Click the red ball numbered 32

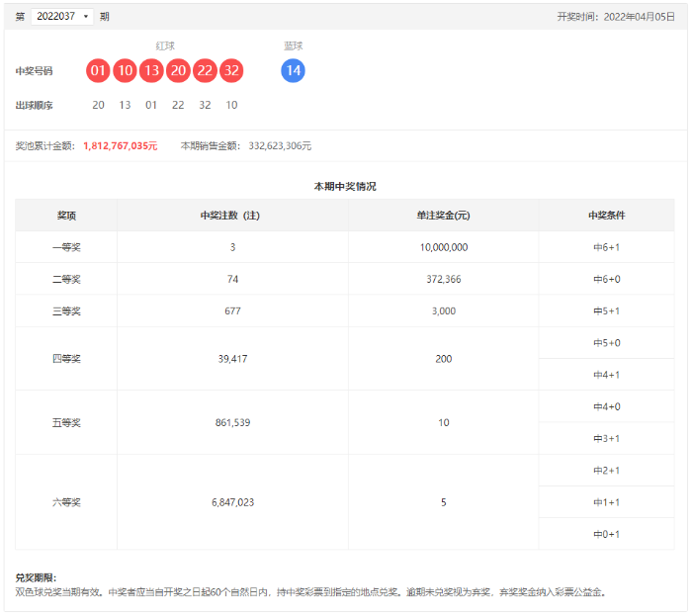[x=231, y=71]
